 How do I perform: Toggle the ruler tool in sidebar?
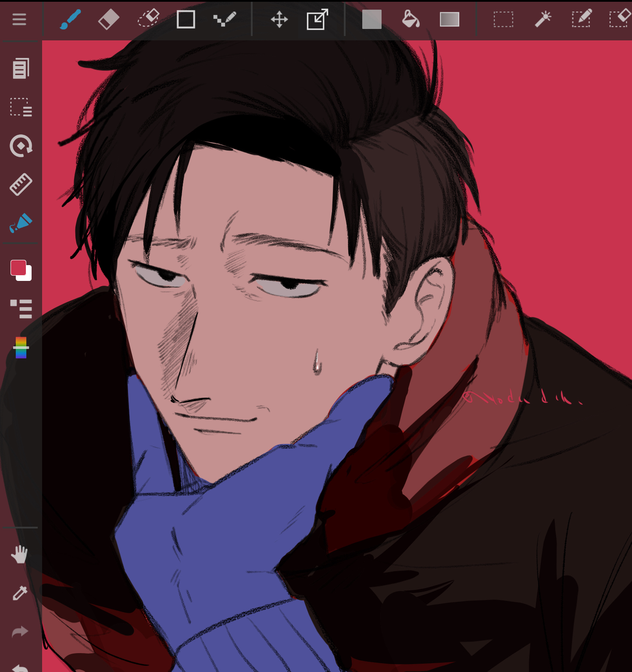point(21,184)
